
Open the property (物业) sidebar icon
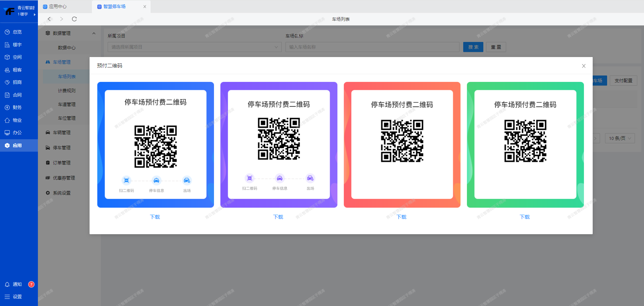pyautogui.click(x=7, y=120)
